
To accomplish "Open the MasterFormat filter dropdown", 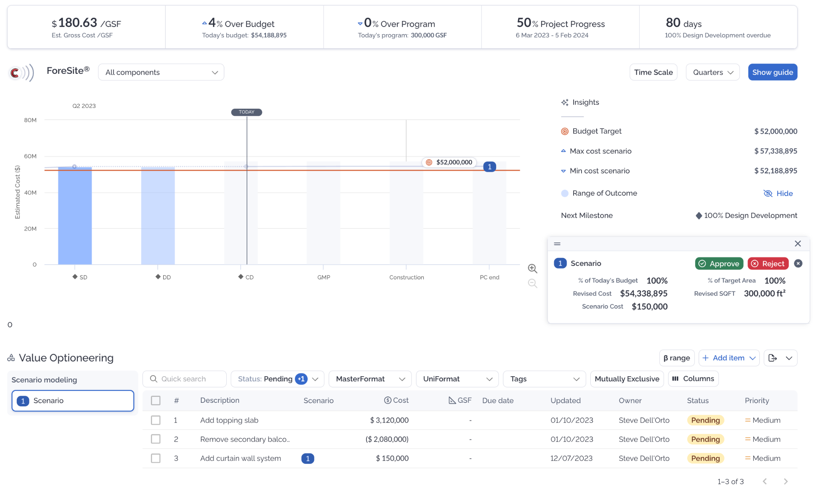I will pyautogui.click(x=370, y=379).
